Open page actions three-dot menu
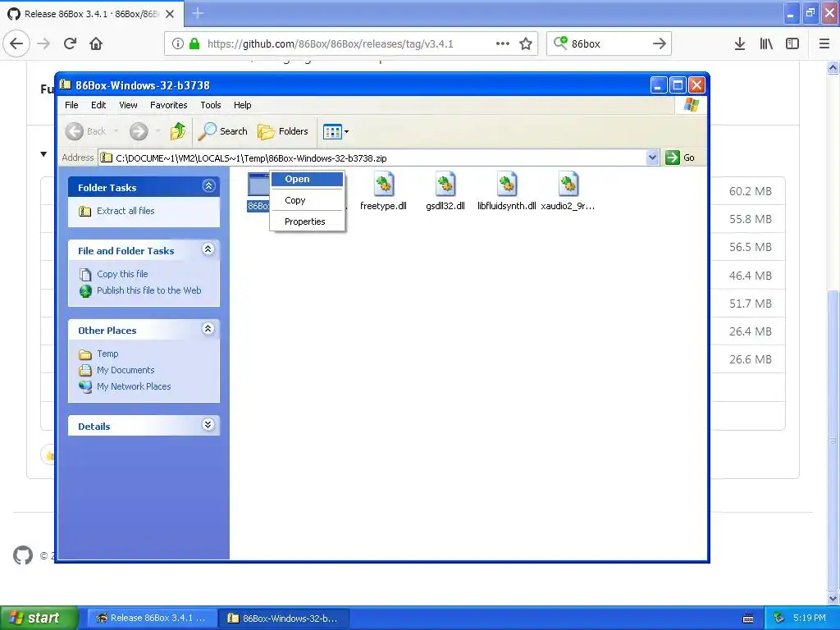 (503, 43)
